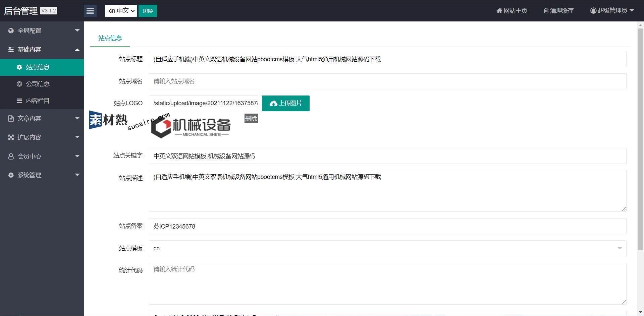
Task: Click the 切换 switch button
Action: [x=148, y=11]
